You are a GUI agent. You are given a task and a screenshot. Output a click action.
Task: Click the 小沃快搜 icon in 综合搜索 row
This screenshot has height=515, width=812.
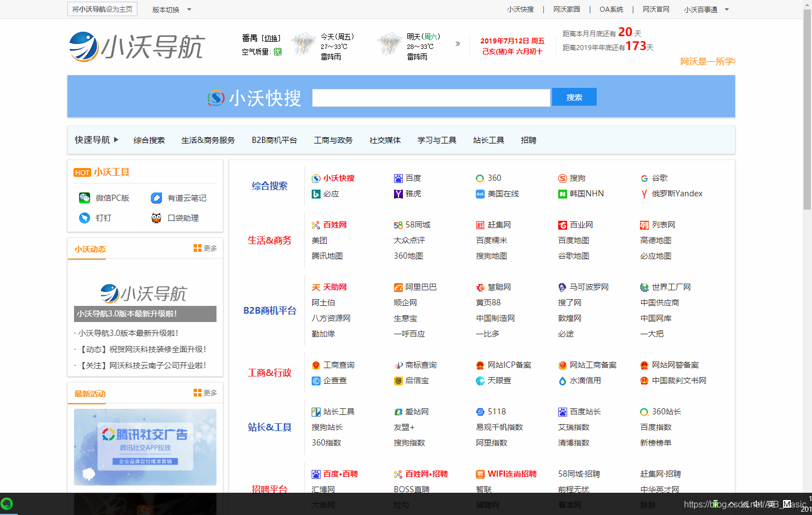316,178
